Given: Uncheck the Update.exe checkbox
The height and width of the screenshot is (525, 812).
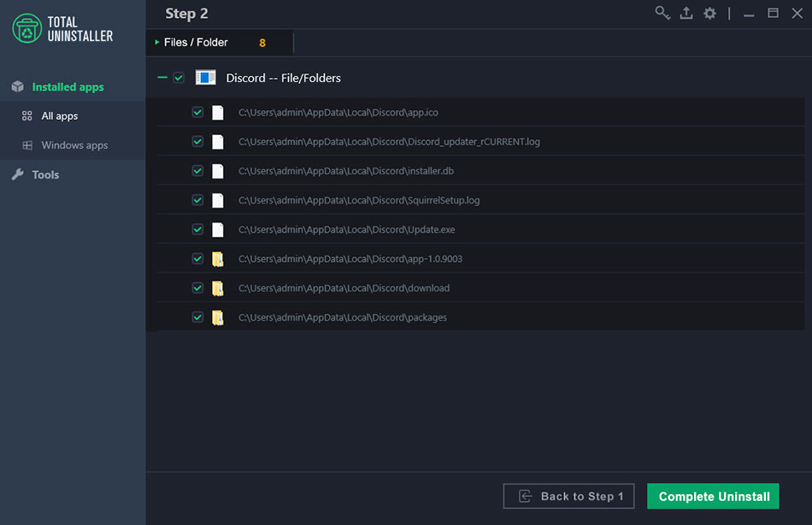Looking at the screenshot, I should pyautogui.click(x=197, y=229).
